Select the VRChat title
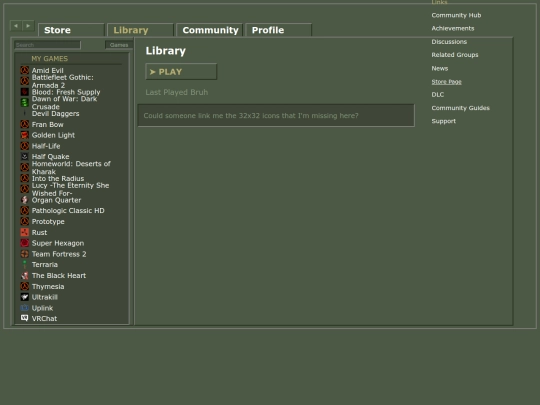The image size is (540, 405). (x=44, y=318)
